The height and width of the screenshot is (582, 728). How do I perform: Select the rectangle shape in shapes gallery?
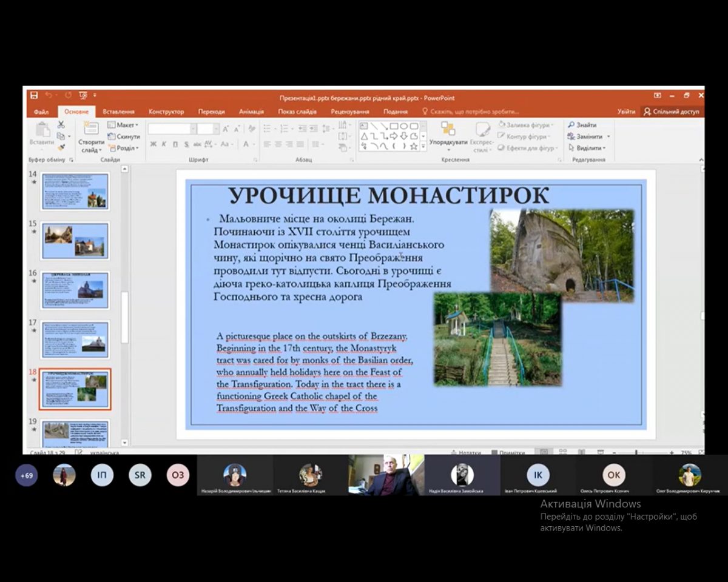[x=394, y=126]
